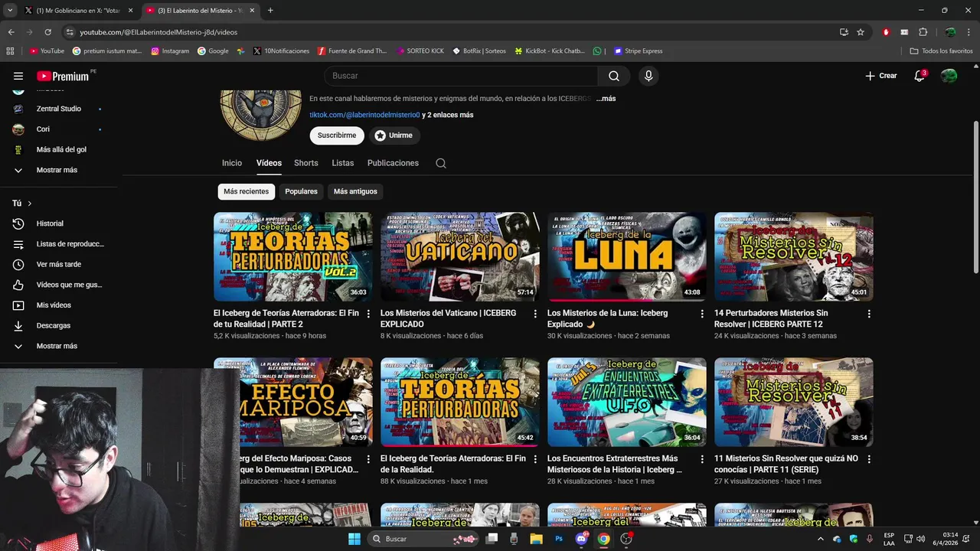Viewport: 980px width, 551px height.
Task: Click the Chrome address bar URL
Action: 158,32
